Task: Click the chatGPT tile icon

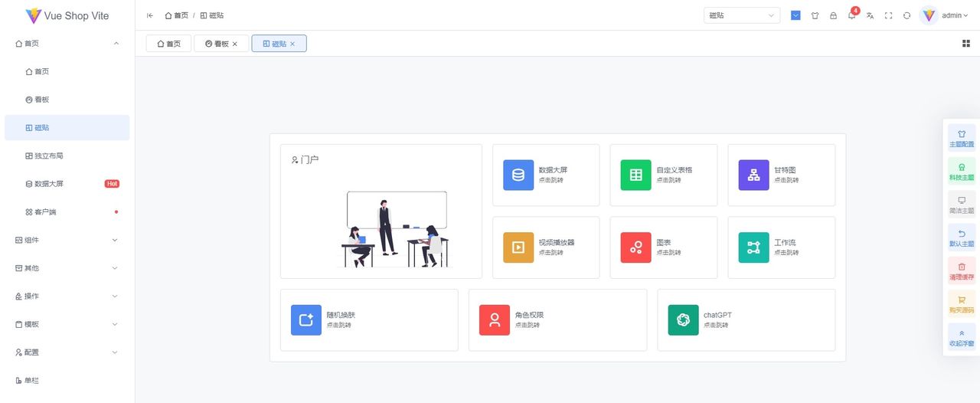Action: (x=684, y=320)
